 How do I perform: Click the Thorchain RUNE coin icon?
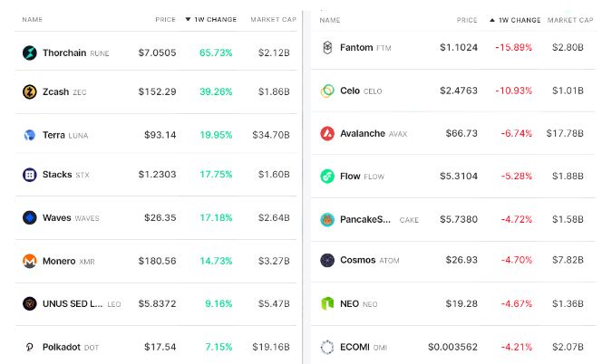tap(30, 53)
